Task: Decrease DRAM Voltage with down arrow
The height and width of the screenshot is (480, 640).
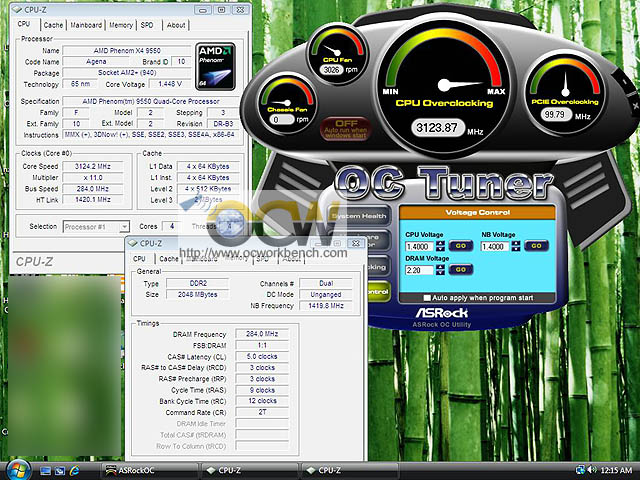Action: tap(440, 273)
